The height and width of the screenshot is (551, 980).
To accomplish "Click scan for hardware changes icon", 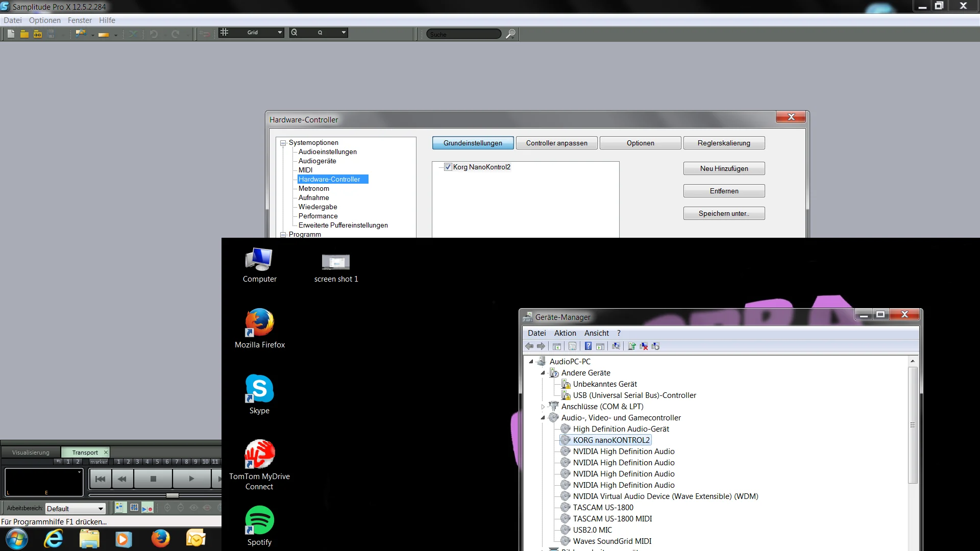I will (x=616, y=346).
